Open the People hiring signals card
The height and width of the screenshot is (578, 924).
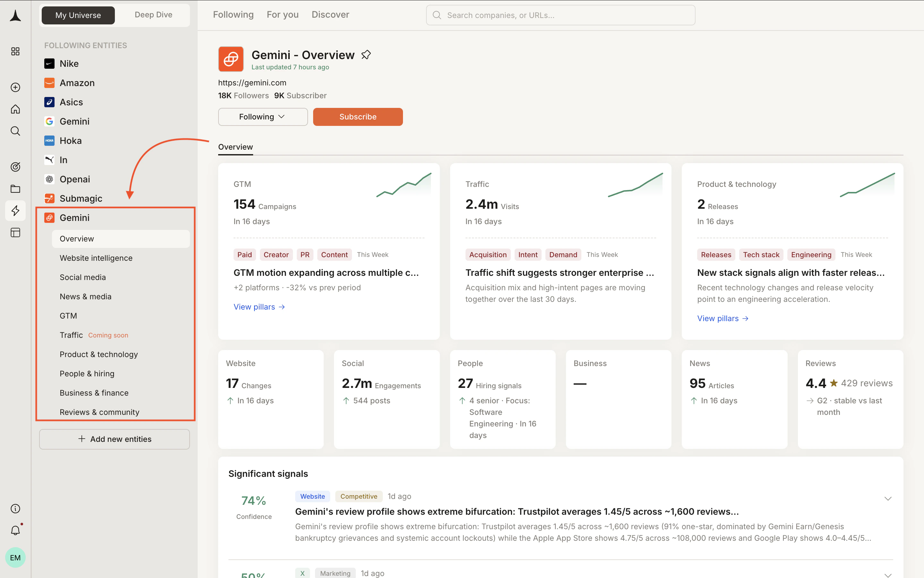click(x=503, y=399)
